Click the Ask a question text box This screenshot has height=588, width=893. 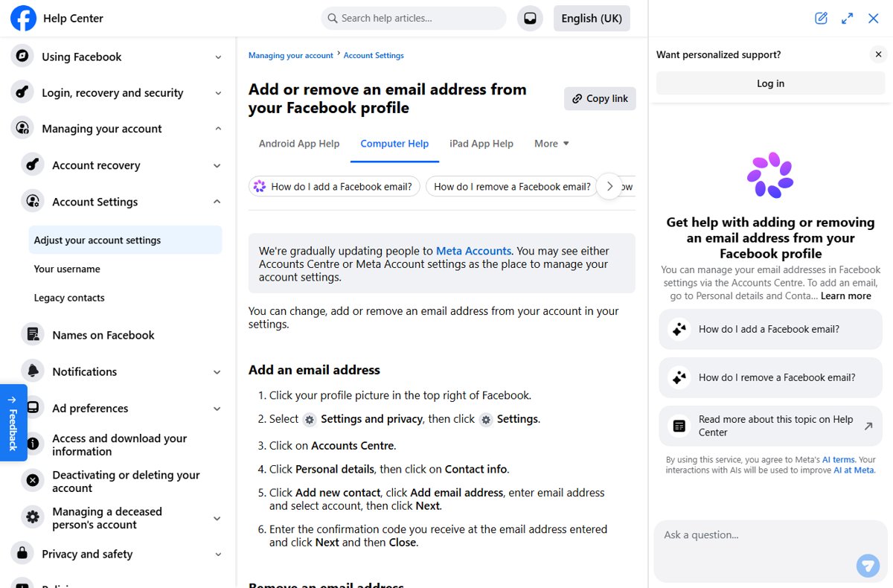770,551
